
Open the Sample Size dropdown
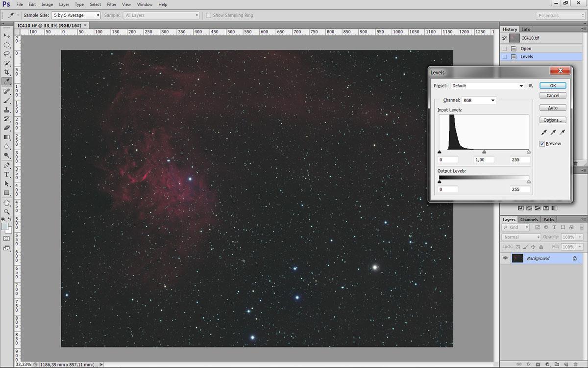tap(76, 15)
